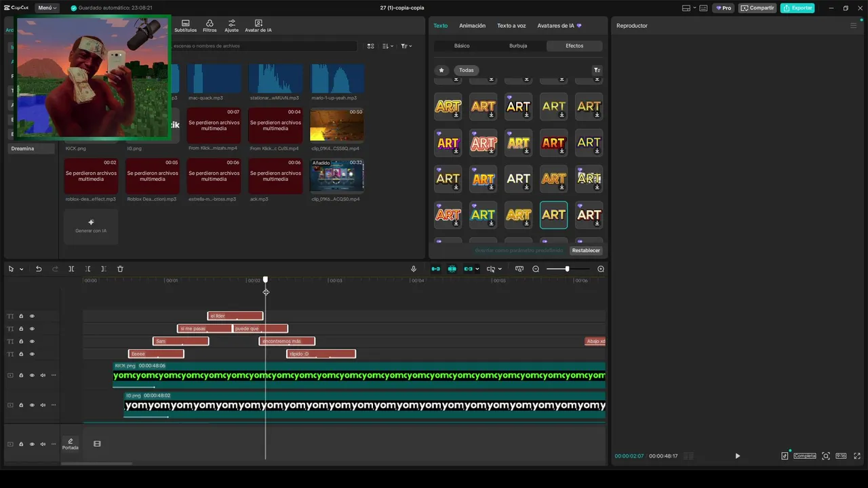Open the 9:16 aspect ratio selector
The height and width of the screenshot is (488, 868).
point(841,456)
